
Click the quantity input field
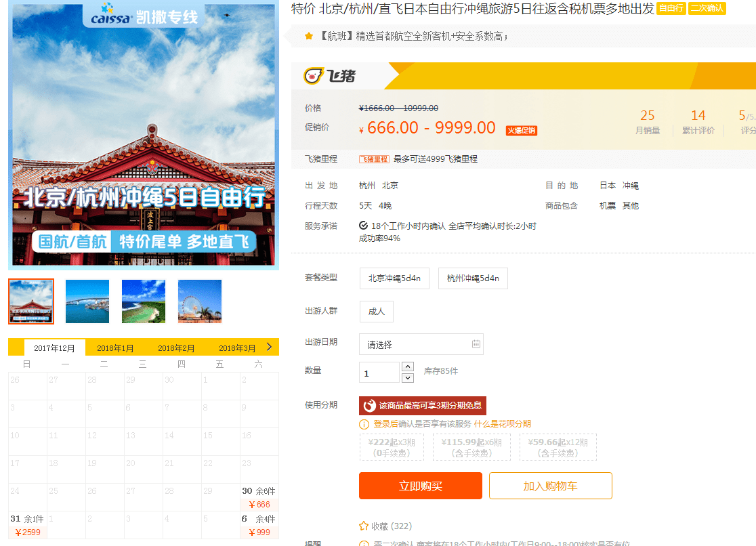click(379, 373)
